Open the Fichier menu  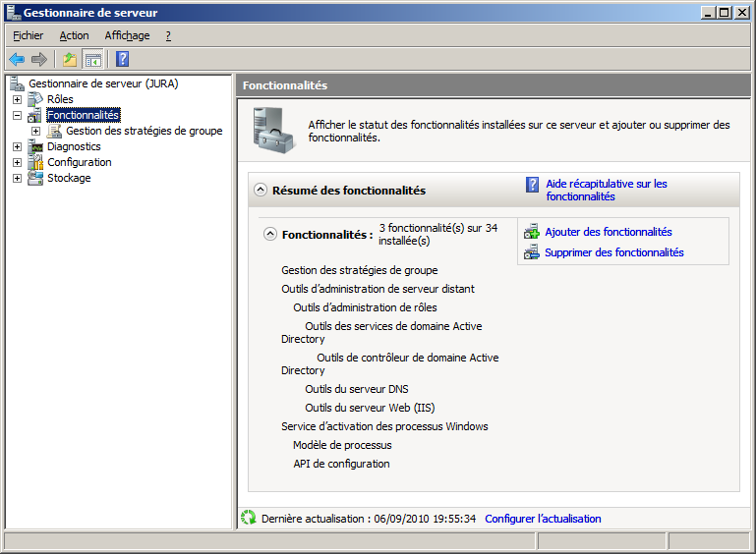pos(28,35)
